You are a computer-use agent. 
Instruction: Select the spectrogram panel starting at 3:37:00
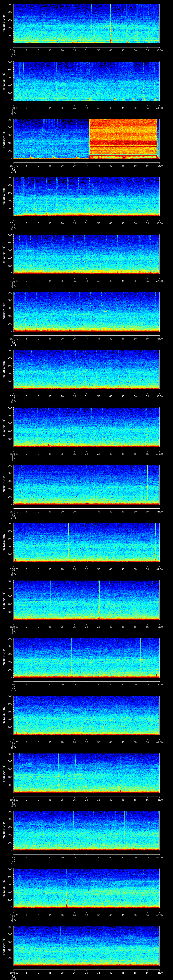(x=87, y=485)
